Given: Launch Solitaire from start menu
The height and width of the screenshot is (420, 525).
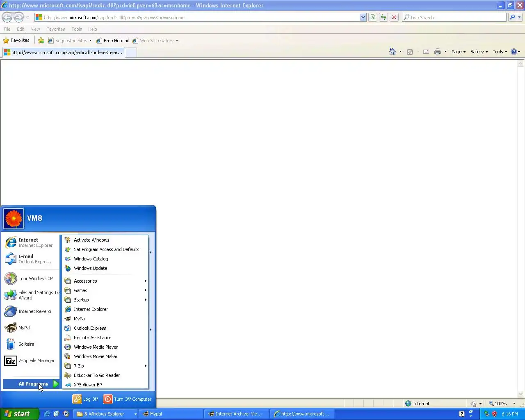Looking at the screenshot, I should click(x=31, y=344).
